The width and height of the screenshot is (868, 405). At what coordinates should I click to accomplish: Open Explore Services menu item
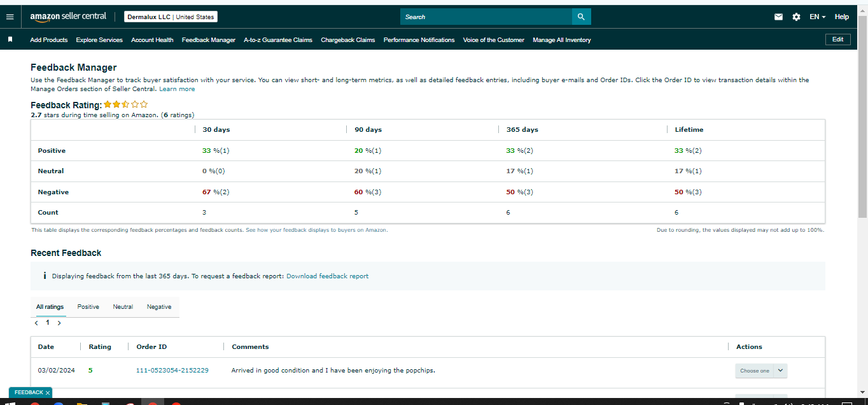point(99,39)
